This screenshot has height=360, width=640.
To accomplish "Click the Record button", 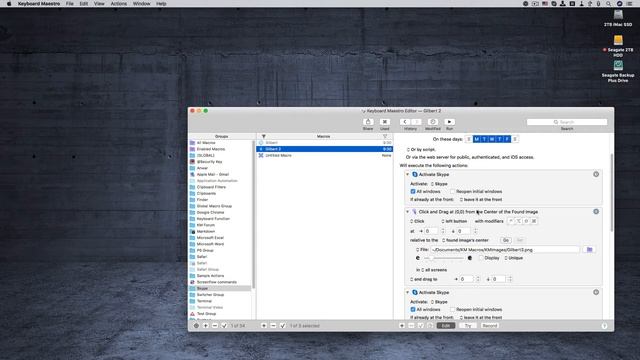I will (489, 326).
